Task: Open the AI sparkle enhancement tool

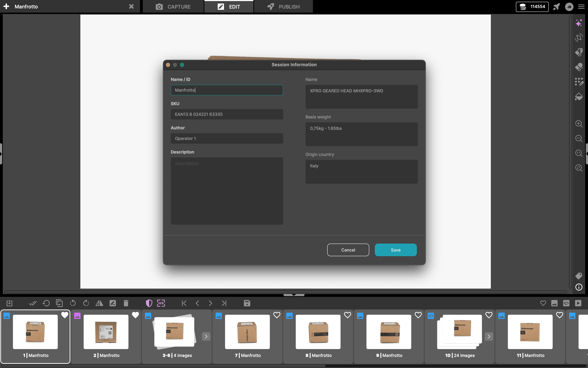Action: tap(579, 23)
